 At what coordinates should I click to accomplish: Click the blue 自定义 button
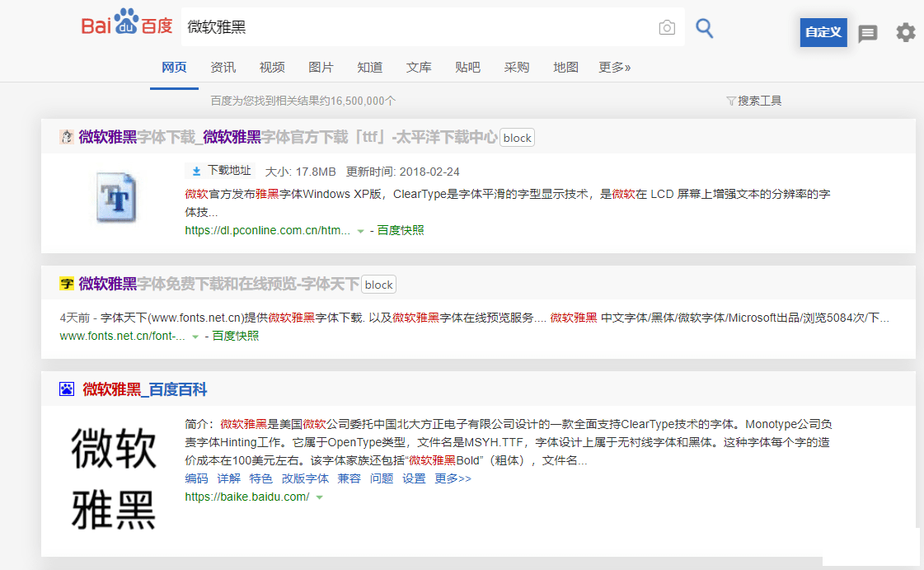(x=823, y=32)
